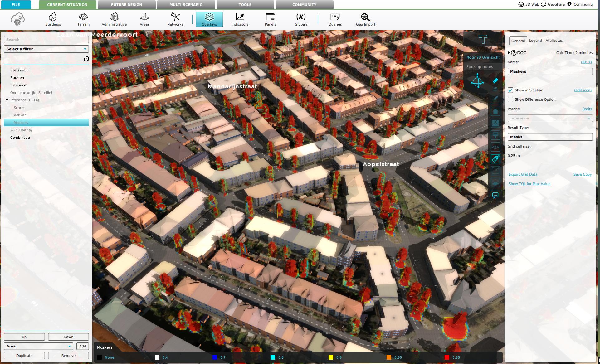Click the red 0,99 legend swatch
This screenshot has height=364, width=600.
coord(447,357)
